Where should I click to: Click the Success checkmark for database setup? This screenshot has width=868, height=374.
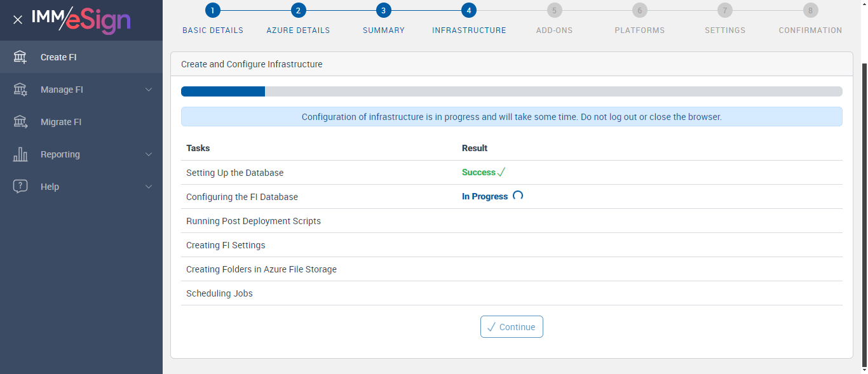[501, 172]
